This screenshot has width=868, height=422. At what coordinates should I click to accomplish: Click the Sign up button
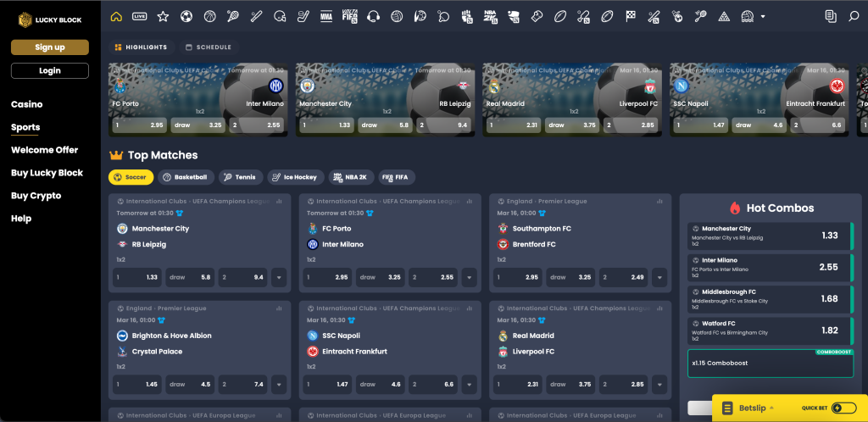[x=50, y=47]
